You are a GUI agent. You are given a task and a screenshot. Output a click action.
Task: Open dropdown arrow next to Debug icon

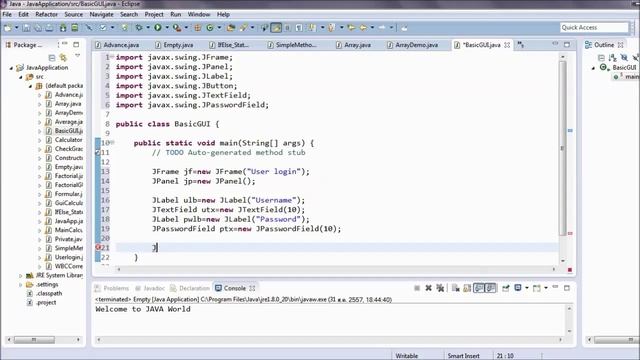[x=148, y=28]
